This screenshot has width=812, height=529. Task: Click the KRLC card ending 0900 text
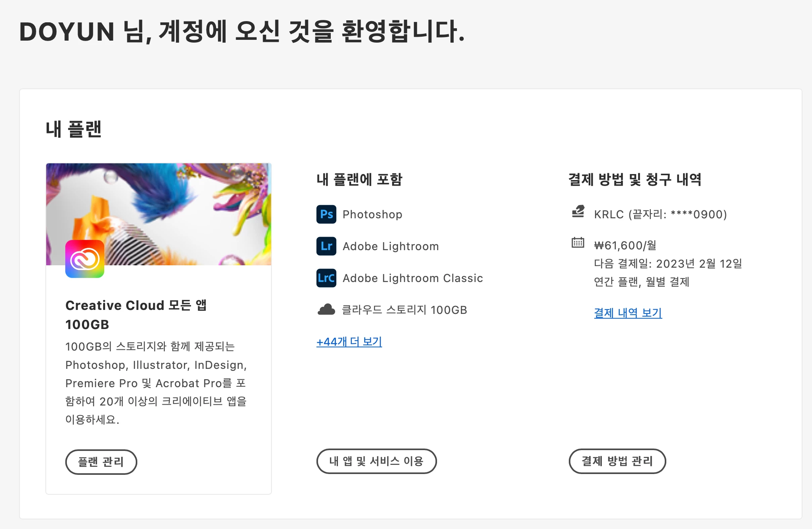pyautogui.click(x=660, y=214)
